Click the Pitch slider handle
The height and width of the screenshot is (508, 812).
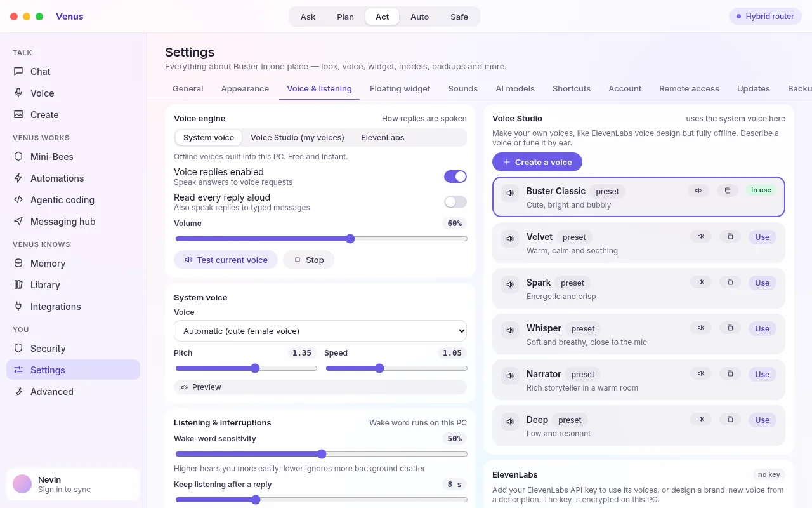pyautogui.click(x=255, y=368)
